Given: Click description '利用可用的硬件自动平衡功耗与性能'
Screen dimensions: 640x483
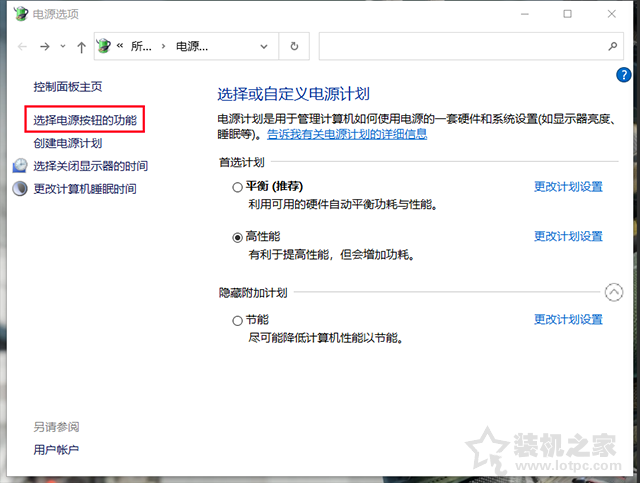Looking at the screenshot, I should coord(343,204).
